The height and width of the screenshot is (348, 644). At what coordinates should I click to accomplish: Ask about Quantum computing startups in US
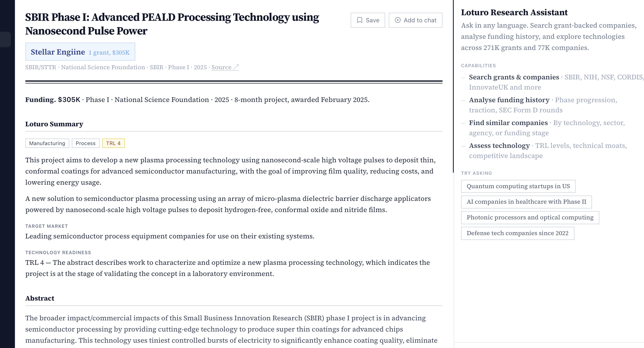[518, 186]
